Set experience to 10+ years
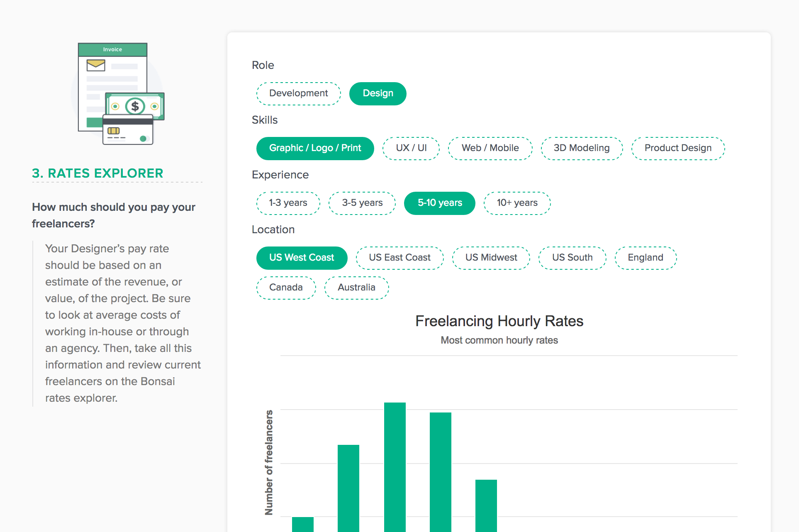The width and height of the screenshot is (799, 532). click(517, 203)
